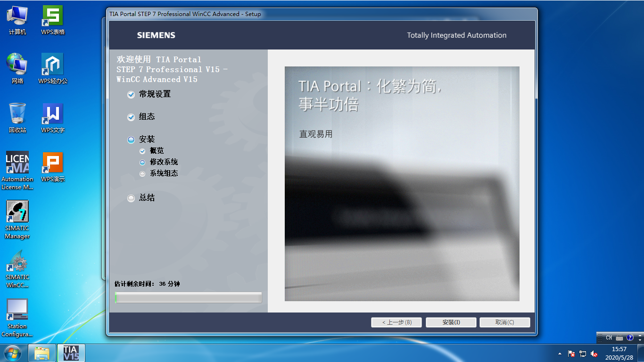Open the Station Configurator desktop icon
This screenshot has width=644, height=362.
[17, 318]
